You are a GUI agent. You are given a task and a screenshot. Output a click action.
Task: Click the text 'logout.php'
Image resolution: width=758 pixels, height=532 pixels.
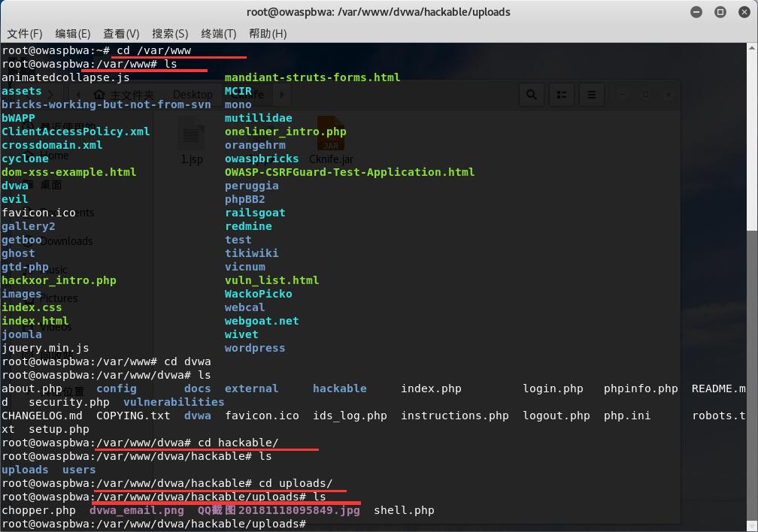[x=556, y=416]
